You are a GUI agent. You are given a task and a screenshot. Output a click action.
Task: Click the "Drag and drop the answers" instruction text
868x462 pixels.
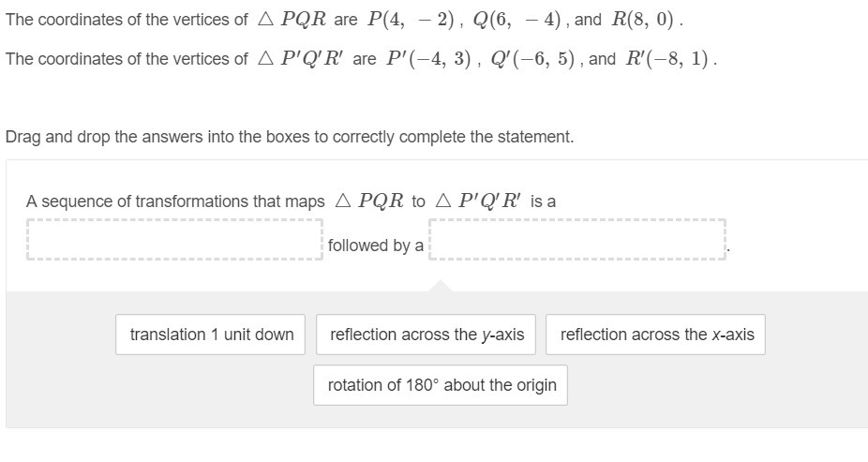click(x=290, y=137)
